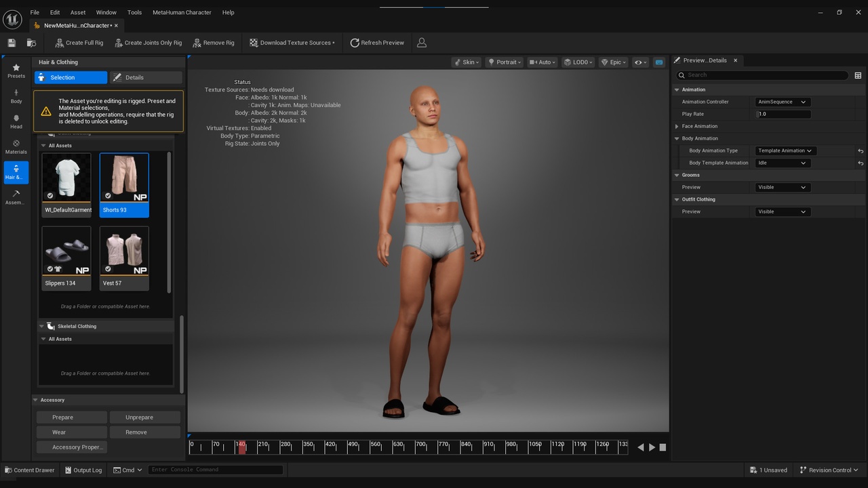868x488 pixels.
Task: Toggle check on WI_DefaultGarment thumbnail
Action: click(x=50, y=196)
